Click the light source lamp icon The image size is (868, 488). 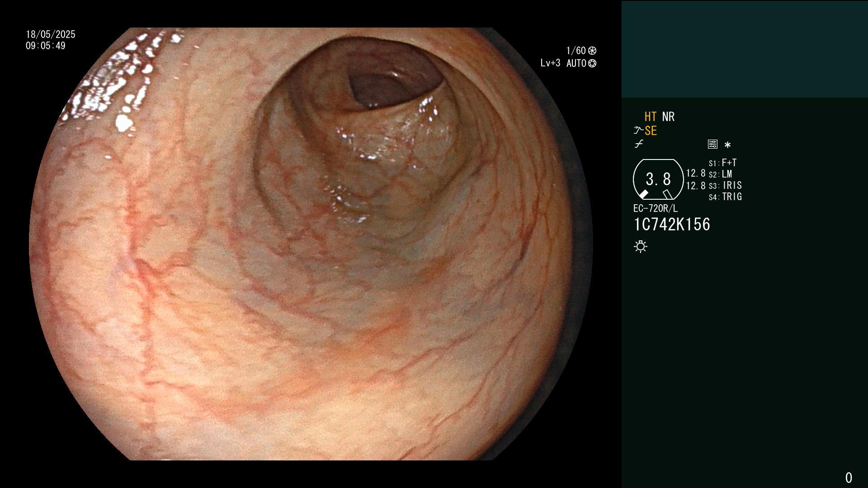click(x=641, y=247)
